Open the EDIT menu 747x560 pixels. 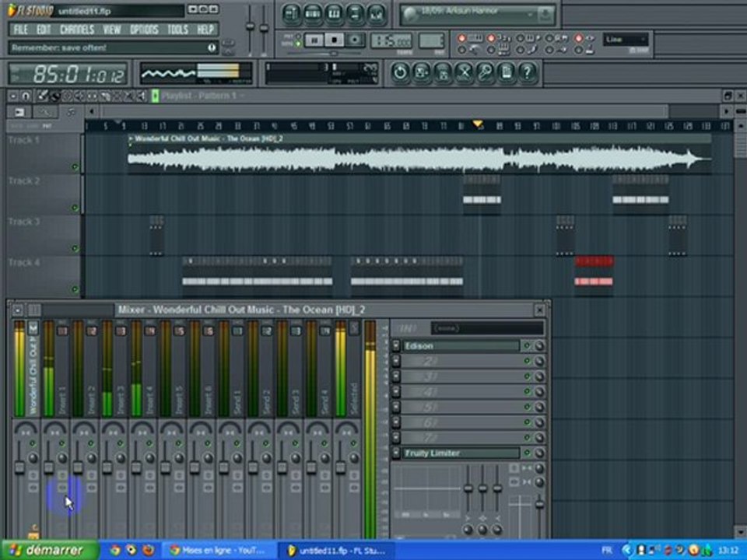click(x=44, y=30)
